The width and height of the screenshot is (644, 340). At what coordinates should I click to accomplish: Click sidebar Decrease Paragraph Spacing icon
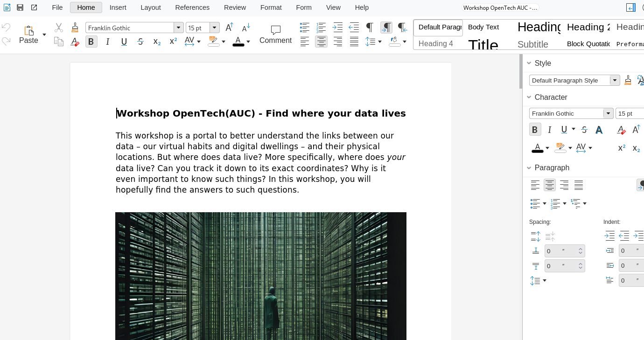click(x=550, y=236)
